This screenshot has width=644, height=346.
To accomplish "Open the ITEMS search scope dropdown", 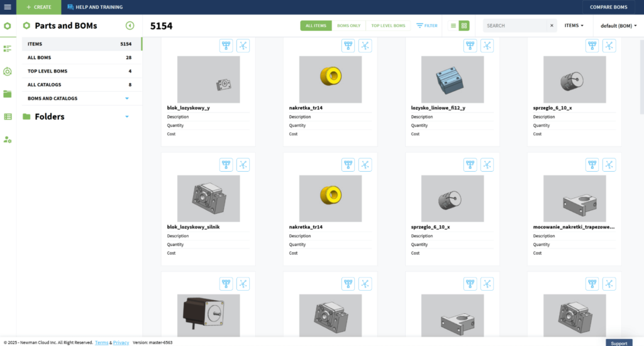I will pos(574,25).
